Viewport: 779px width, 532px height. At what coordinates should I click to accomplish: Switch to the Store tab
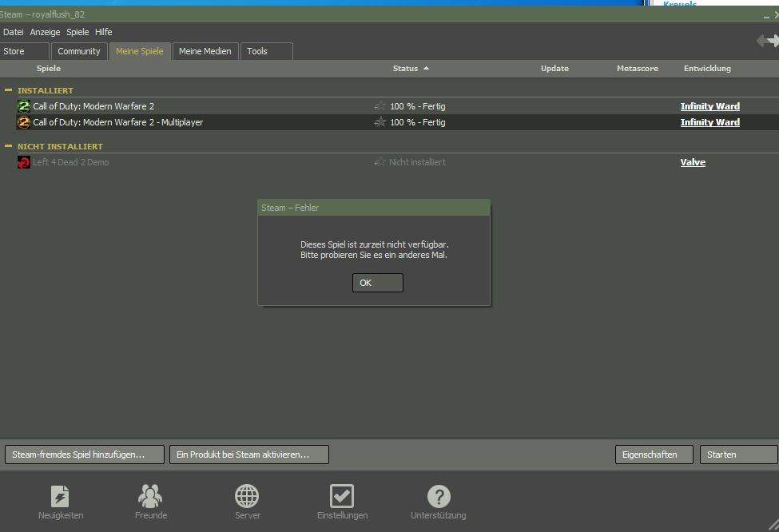coord(24,51)
